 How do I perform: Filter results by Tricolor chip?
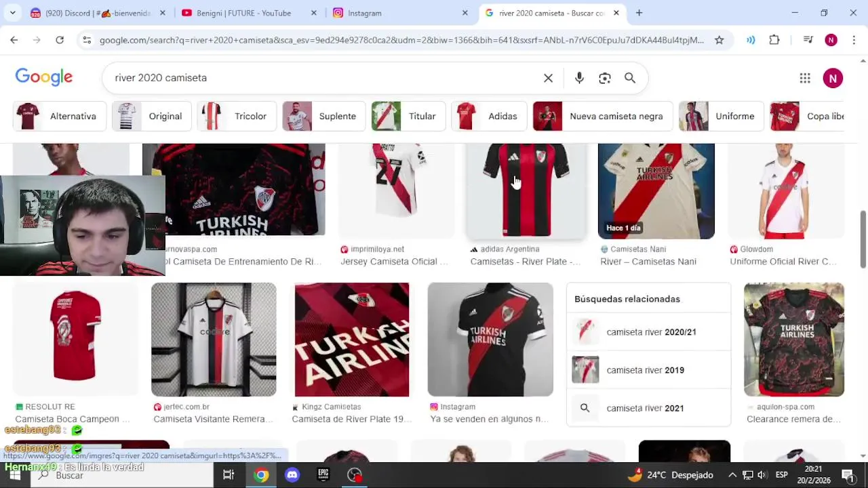[237, 116]
